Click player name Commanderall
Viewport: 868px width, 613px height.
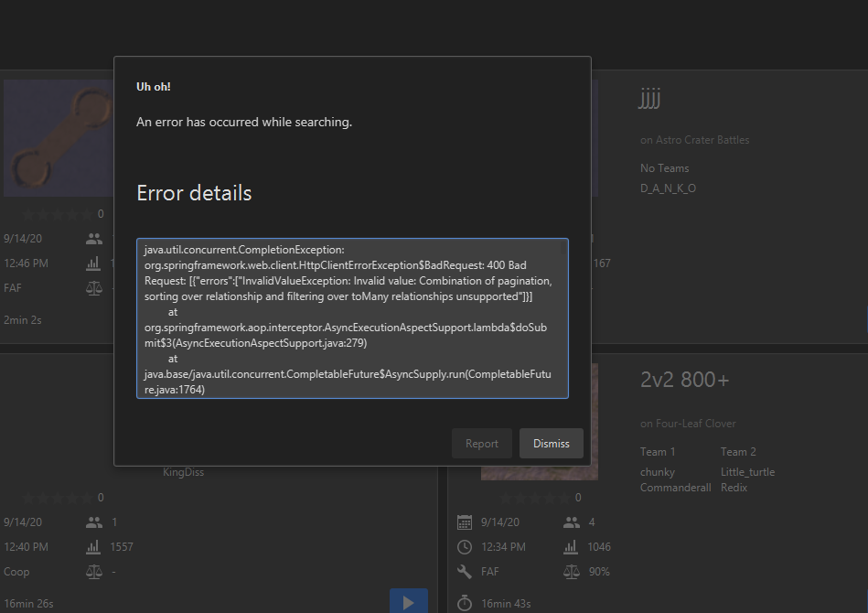pyautogui.click(x=675, y=488)
